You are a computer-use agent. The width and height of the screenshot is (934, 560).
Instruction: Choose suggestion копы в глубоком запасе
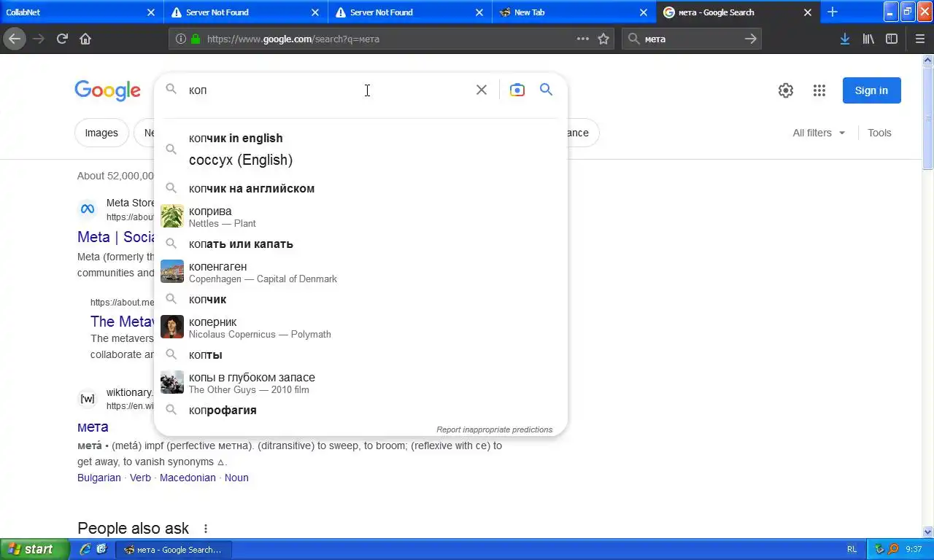(x=360, y=383)
